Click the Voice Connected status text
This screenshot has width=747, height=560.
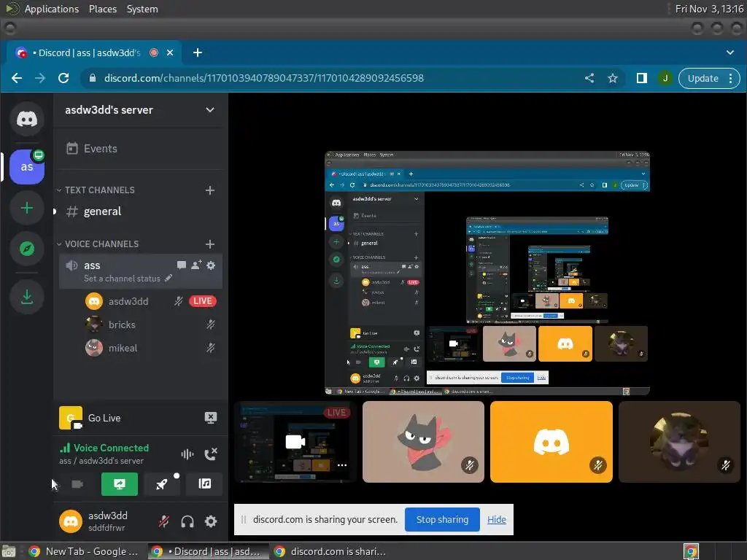click(x=111, y=448)
